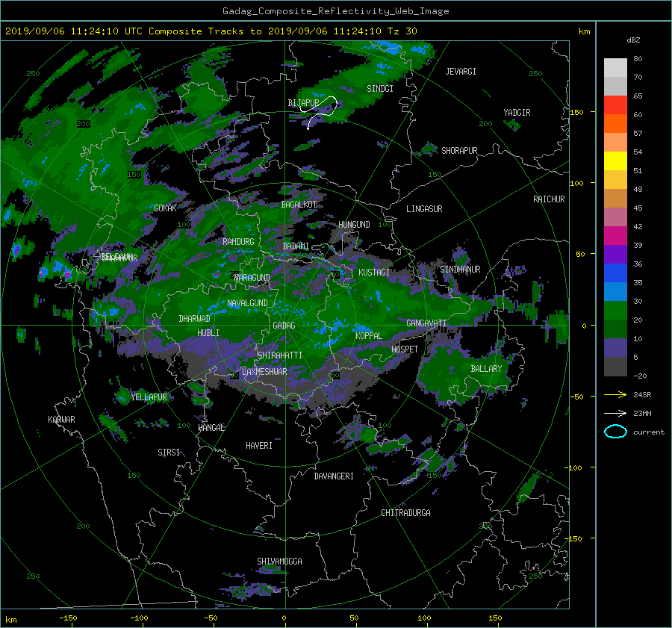Image resolution: width=672 pixels, height=628 pixels.
Task: Click the YADGIR city label
Action: coord(517,113)
